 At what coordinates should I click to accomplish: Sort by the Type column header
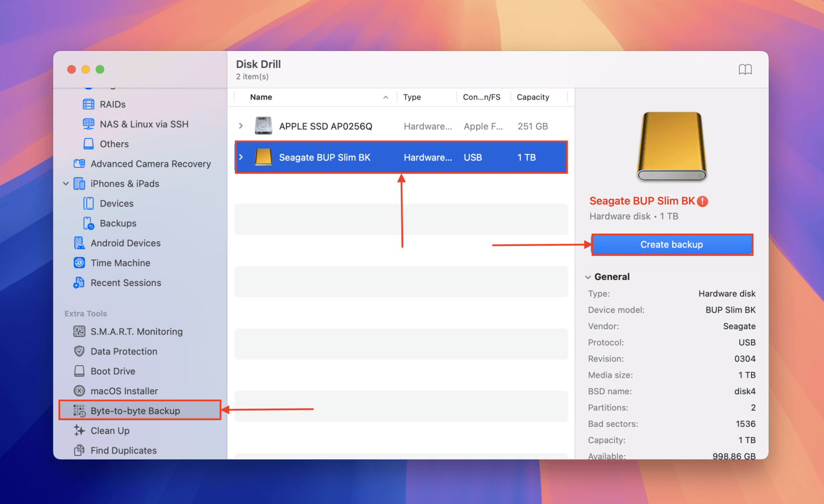(412, 97)
